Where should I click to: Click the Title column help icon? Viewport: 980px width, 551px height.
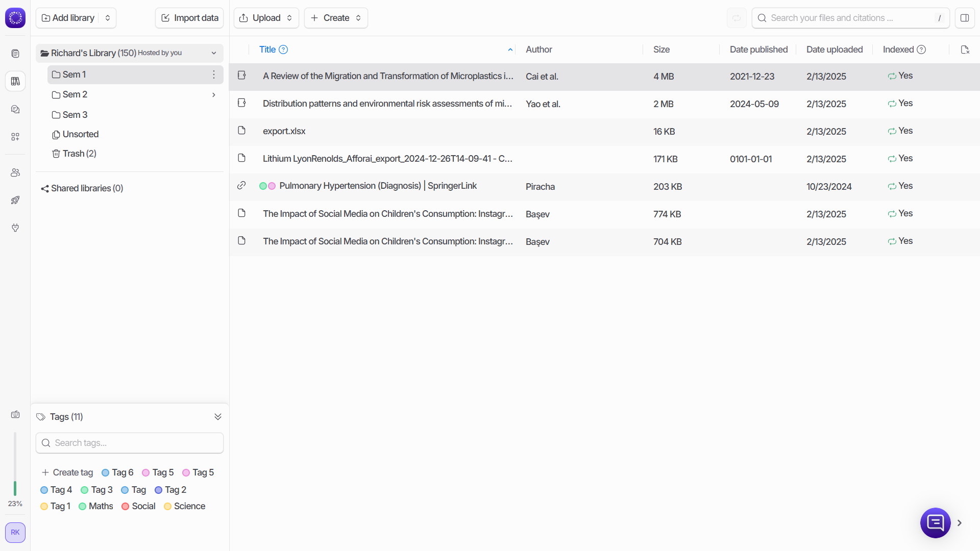point(283,49)
